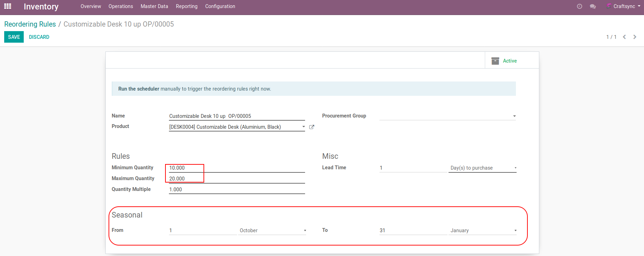Screen dimensions: 644x256
Task: Open external link for Product field
Action: [312, 127]
